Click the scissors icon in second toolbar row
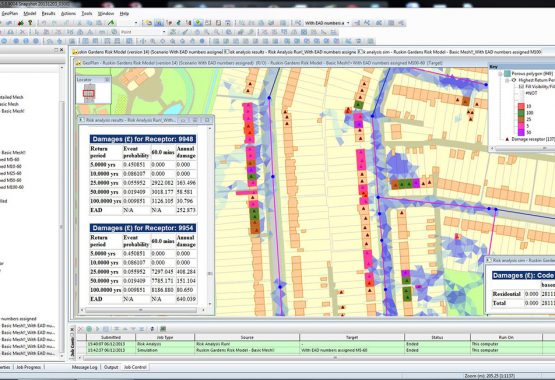Screen dimensions: 555x380 [x=23, y=32]
